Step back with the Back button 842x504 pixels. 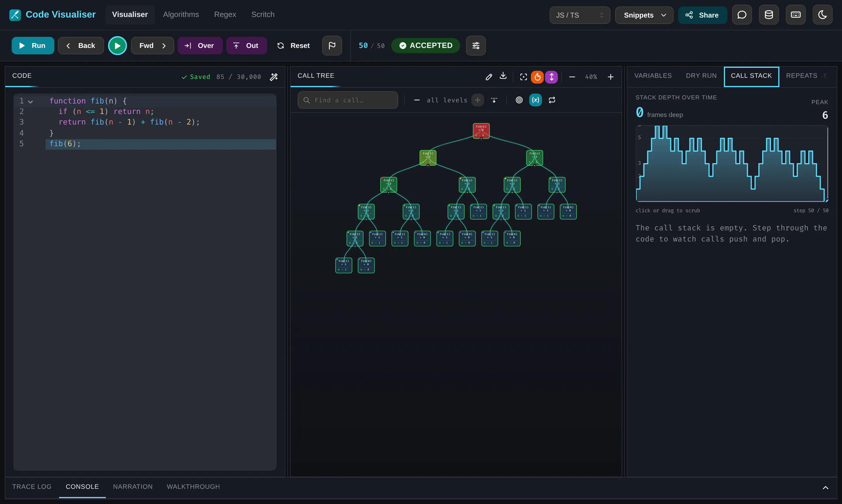point(81,46)
